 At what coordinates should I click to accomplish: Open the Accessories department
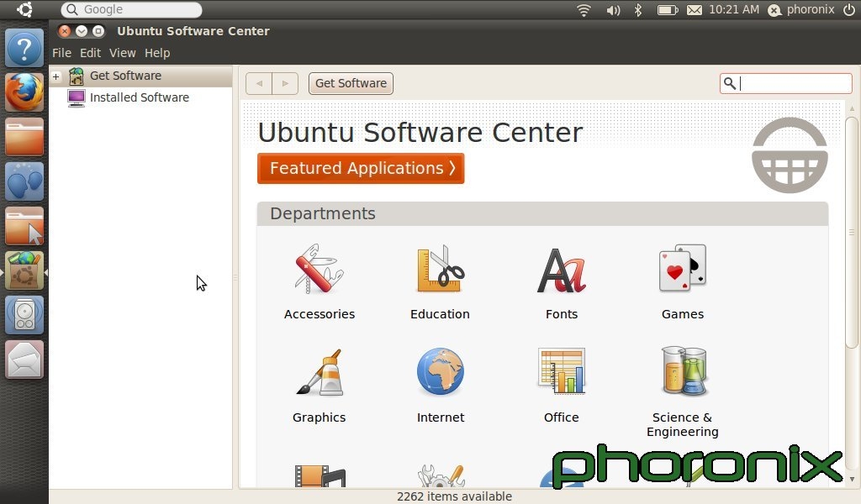click(319, 282)
